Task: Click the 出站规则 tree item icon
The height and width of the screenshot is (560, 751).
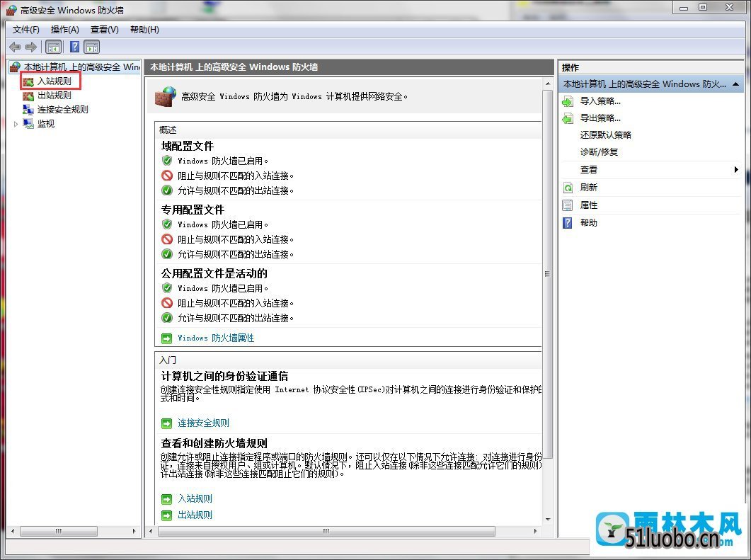Action: [28, 96]
